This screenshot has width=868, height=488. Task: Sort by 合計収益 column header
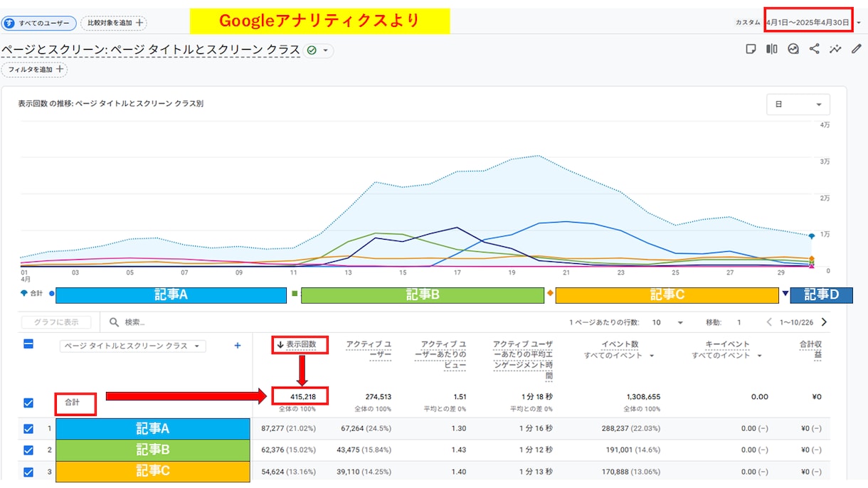click(811, 349)
